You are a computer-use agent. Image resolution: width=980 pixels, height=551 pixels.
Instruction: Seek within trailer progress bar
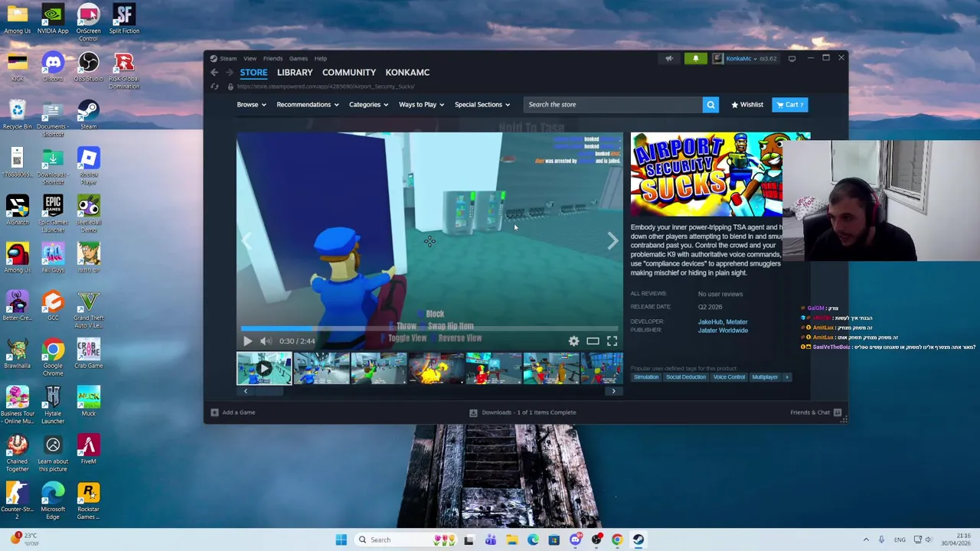tap(430, 329)
